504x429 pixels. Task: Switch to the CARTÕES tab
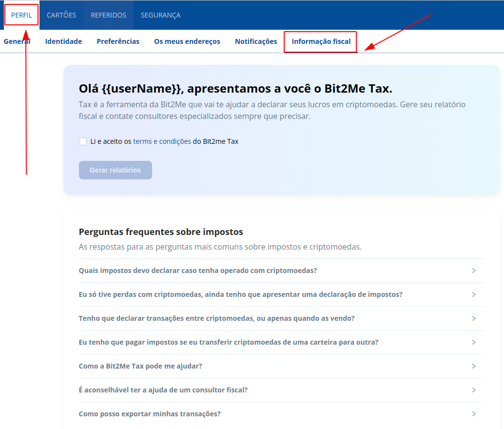61,15
